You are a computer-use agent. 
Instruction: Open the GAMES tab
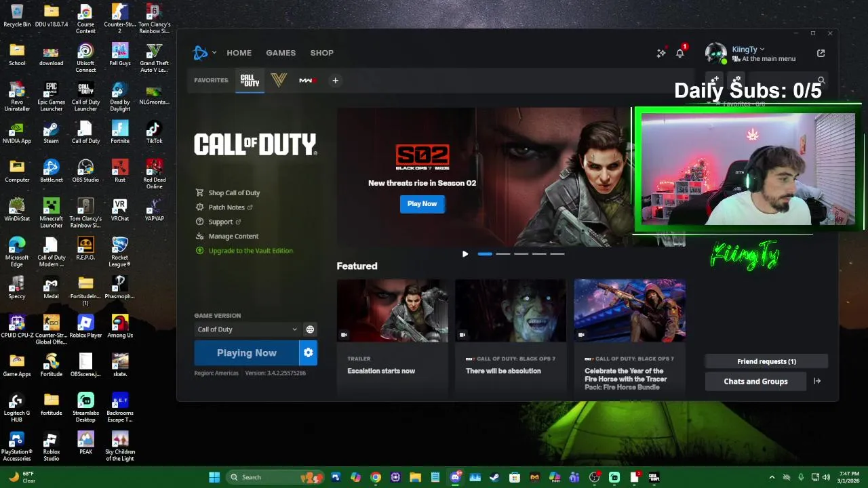click(281, 53)
